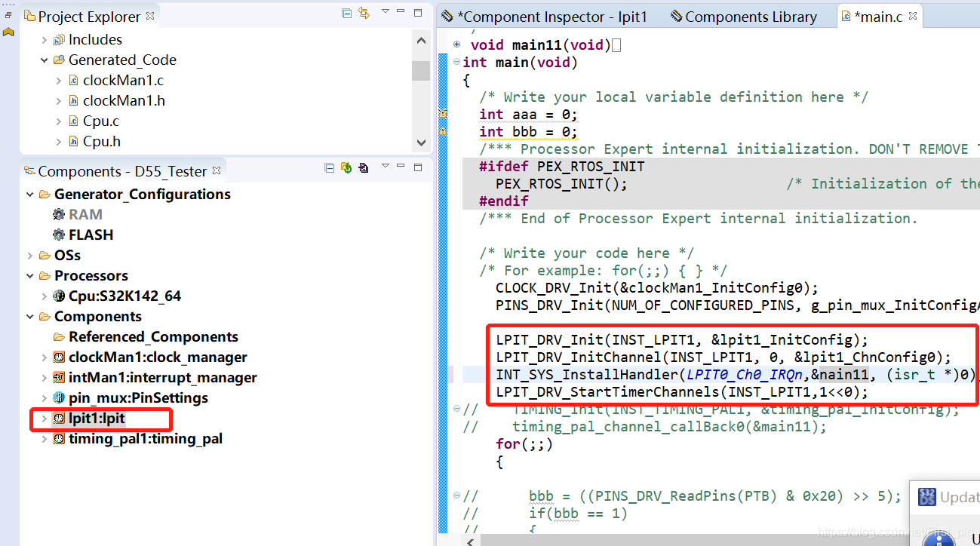Expand the lpit1:lpit component
980x546 pixels.
[x=44, y=419]
